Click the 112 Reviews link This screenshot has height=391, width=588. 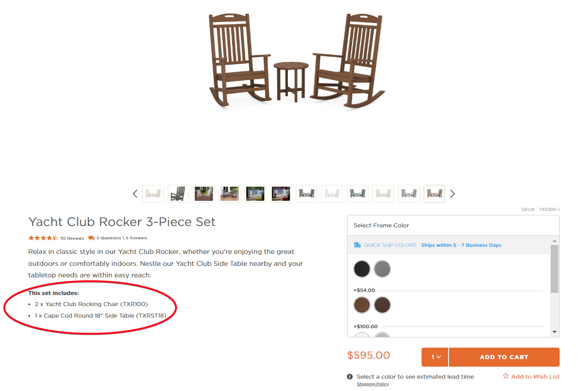(x=72, y=238)
